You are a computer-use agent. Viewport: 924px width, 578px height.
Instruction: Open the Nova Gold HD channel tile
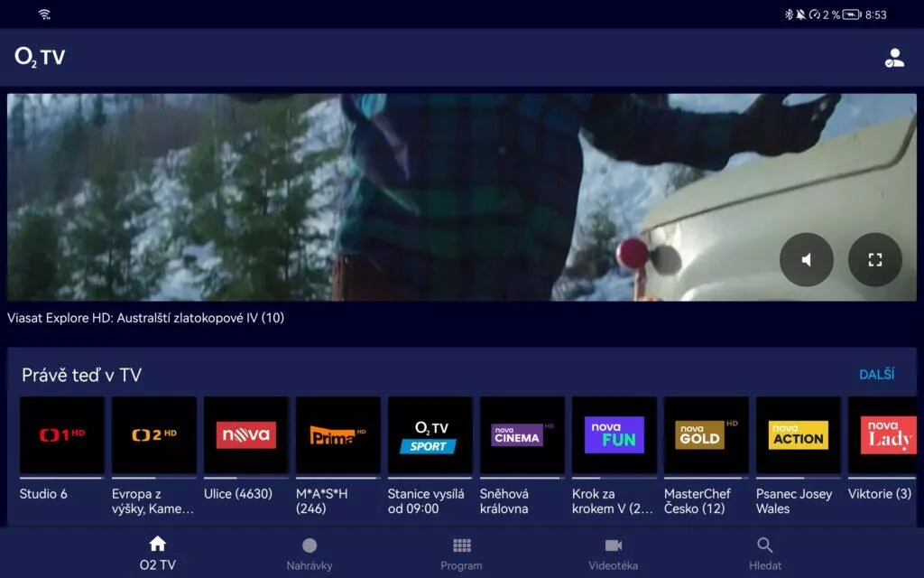707,435
